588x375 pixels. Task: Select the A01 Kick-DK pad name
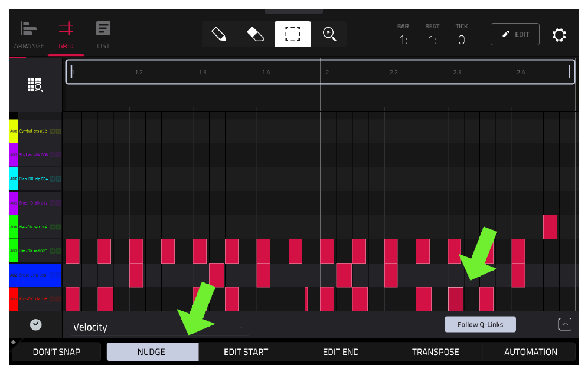point(34,299)
